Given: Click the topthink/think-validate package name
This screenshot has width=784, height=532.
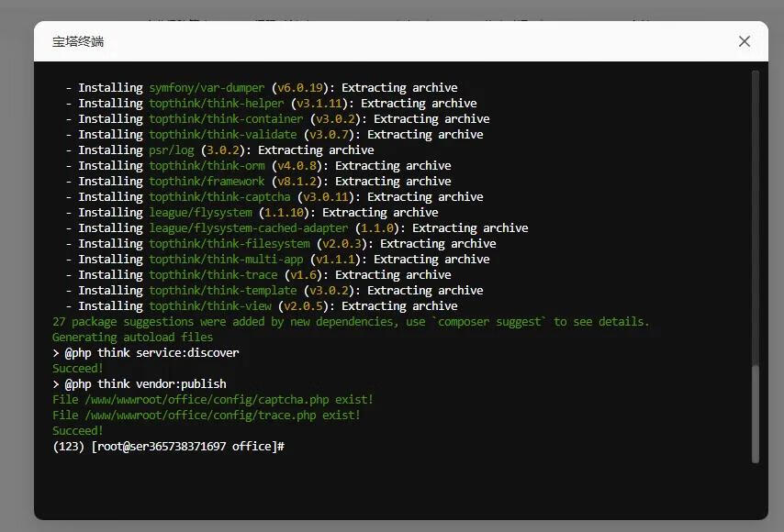Looking at the screenshot, I should (x=222, y=134).
